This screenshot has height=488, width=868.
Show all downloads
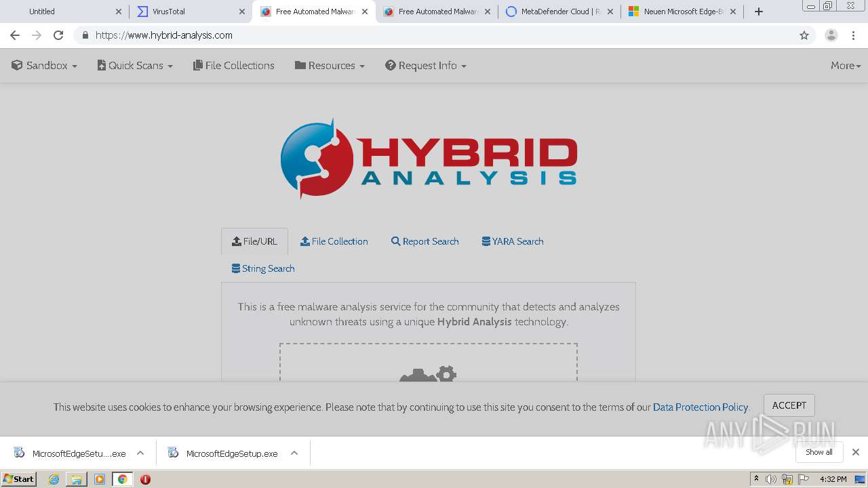[819, 452]
